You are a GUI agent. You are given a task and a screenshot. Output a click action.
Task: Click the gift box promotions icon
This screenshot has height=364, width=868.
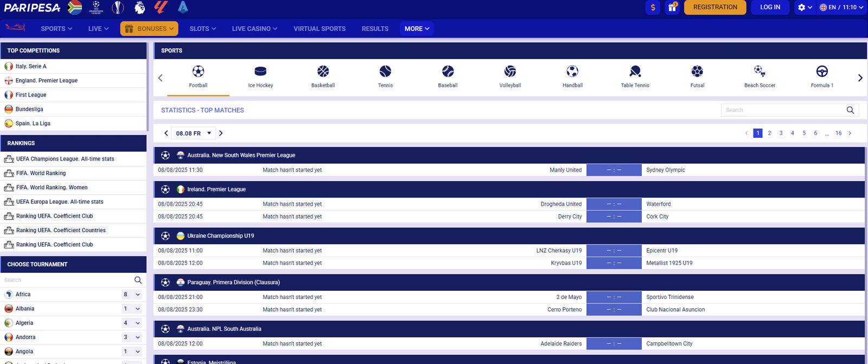tap(672, 7)
